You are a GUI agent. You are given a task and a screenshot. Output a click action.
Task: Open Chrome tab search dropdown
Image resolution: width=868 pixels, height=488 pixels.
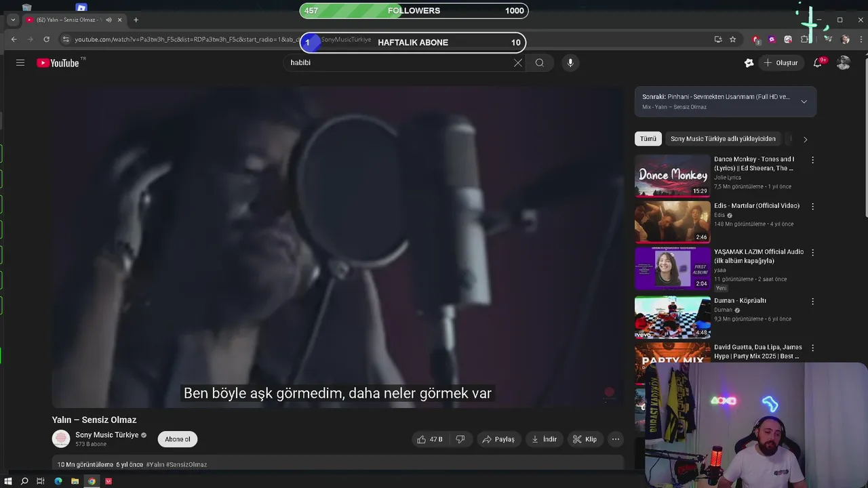click(x=12, y=20)
